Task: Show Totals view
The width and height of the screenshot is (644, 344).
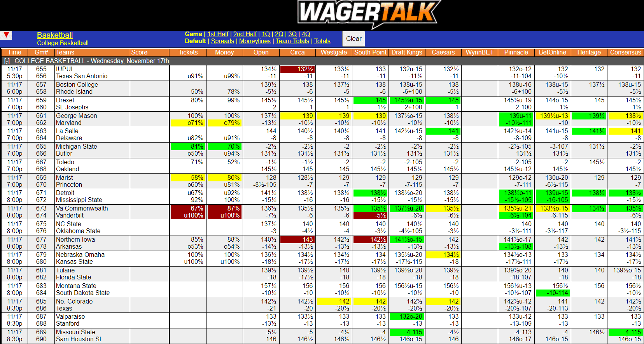Action: [x=322, y=41]
